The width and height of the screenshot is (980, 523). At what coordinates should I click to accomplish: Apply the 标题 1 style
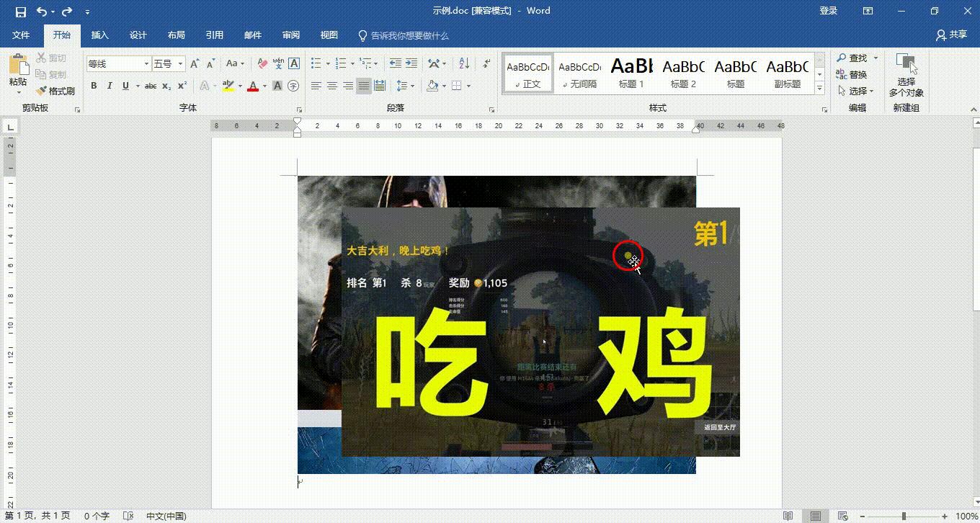[631, 72]
